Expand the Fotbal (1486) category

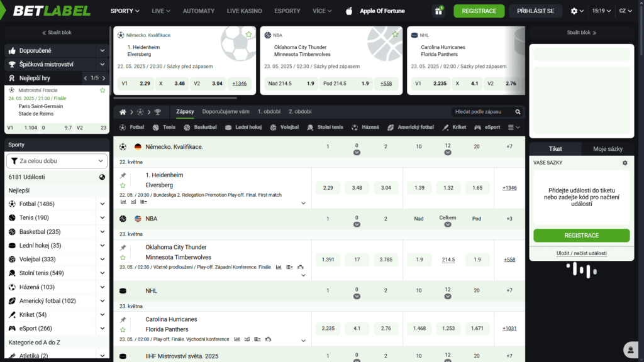(x=102, y=204)
